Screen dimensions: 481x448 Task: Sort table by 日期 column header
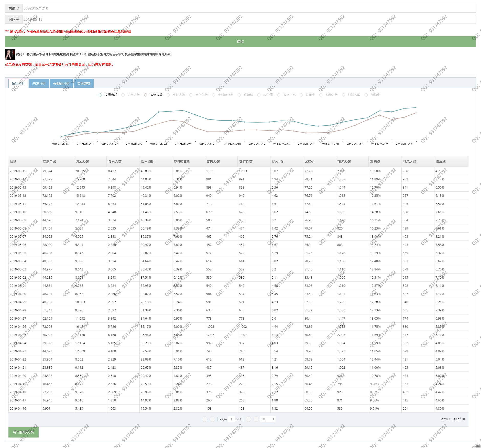pos(25,161)
